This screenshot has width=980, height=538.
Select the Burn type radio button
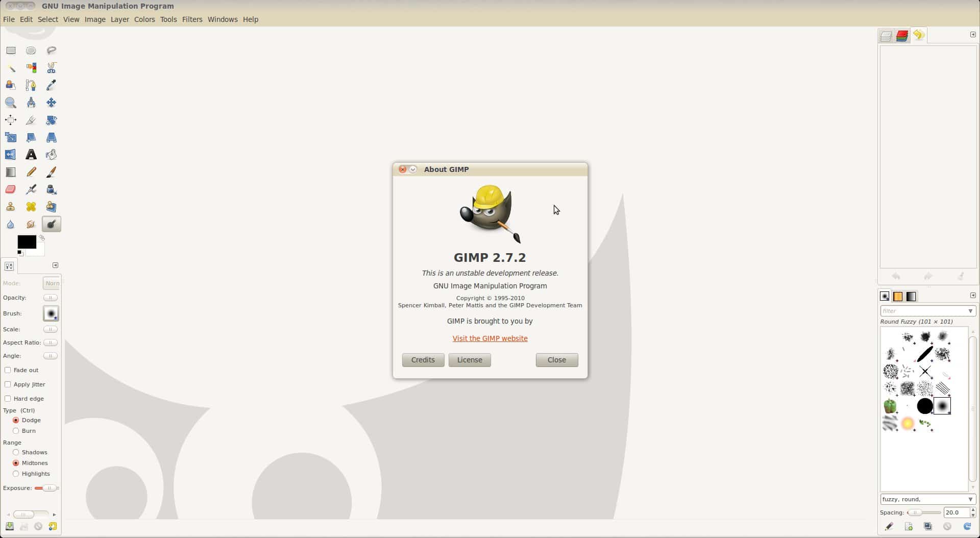pyautogui.click(x=16, y=431)
